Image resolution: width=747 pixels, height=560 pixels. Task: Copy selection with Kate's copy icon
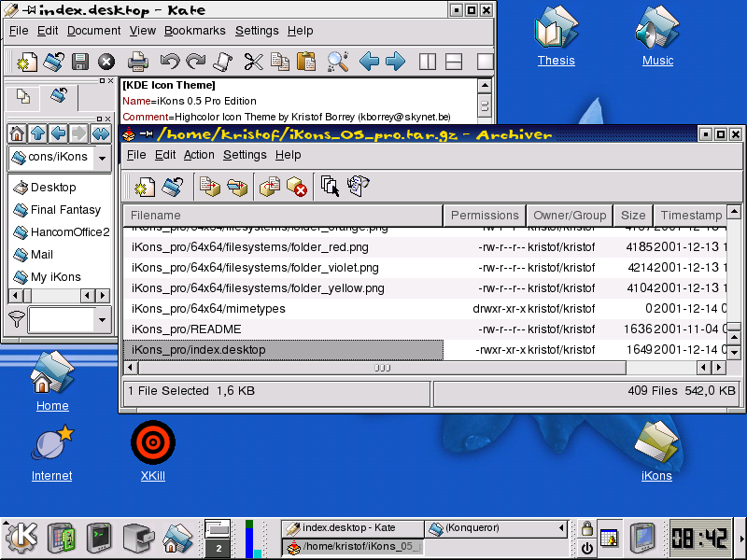coord(279,62)
